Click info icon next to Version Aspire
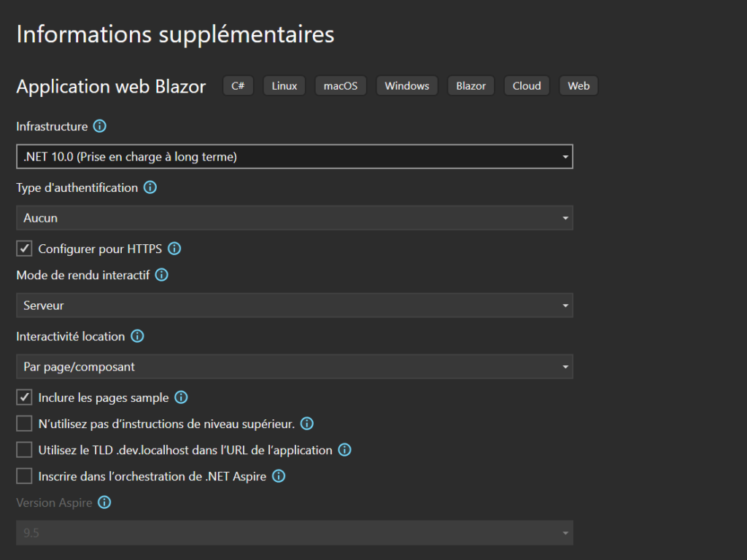 tap(104, 502)
